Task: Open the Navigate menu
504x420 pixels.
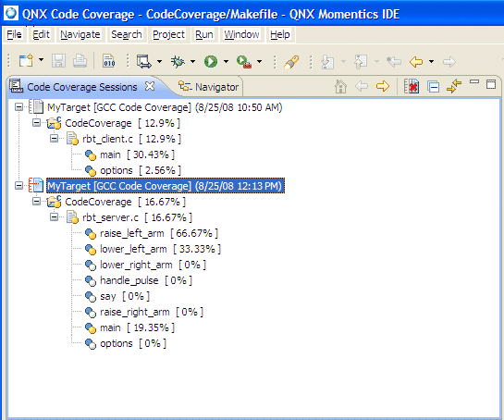Action: pos(80,34)
